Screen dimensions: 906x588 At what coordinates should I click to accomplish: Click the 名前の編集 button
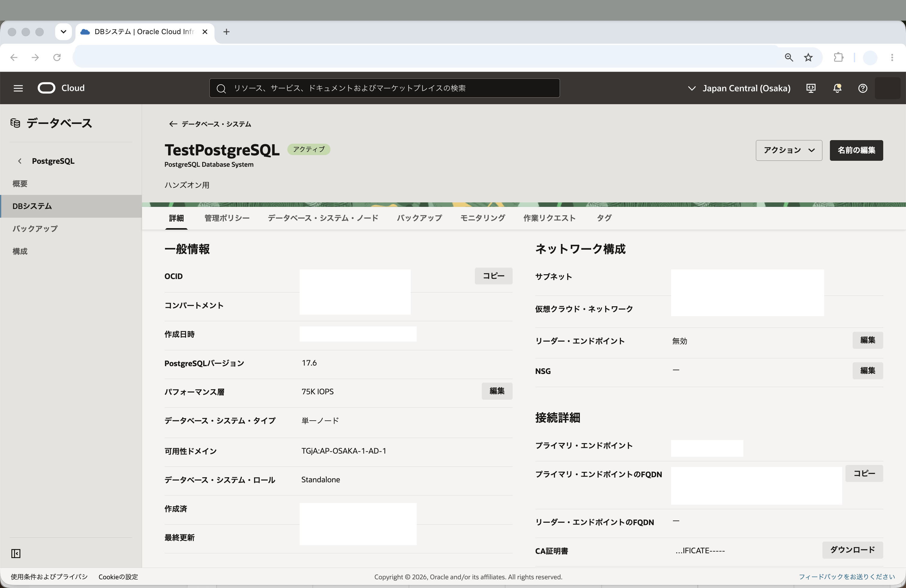tap(856, 150)
